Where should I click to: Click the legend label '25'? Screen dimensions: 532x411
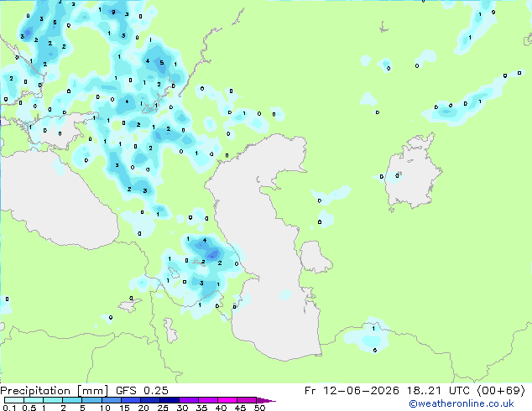(x=163, y=408)
